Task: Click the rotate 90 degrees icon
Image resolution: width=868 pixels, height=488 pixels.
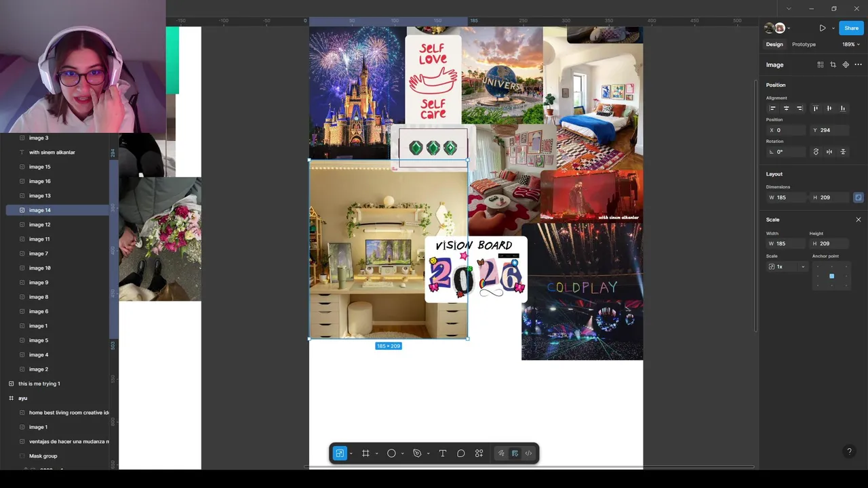Action: coord(816,152)
